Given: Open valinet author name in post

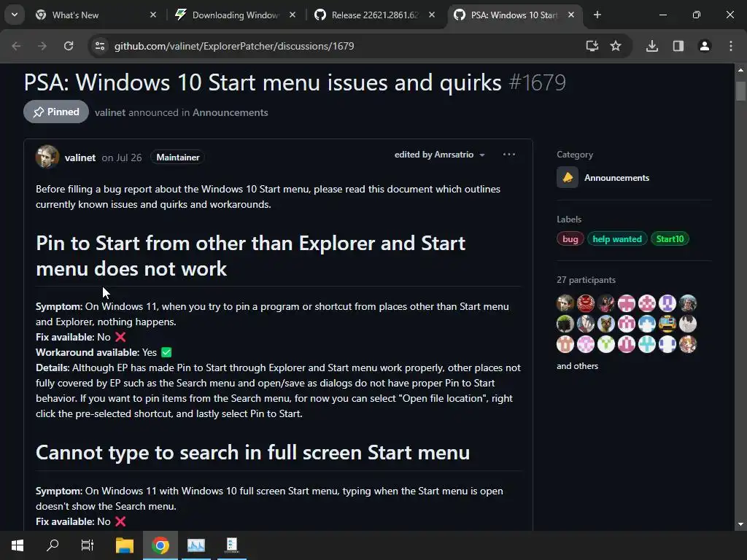Looking at the screenshot, I should 80,157.
